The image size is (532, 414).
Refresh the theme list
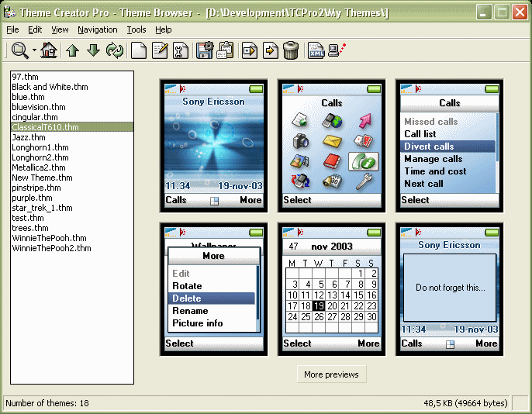(x=115, y=50)
